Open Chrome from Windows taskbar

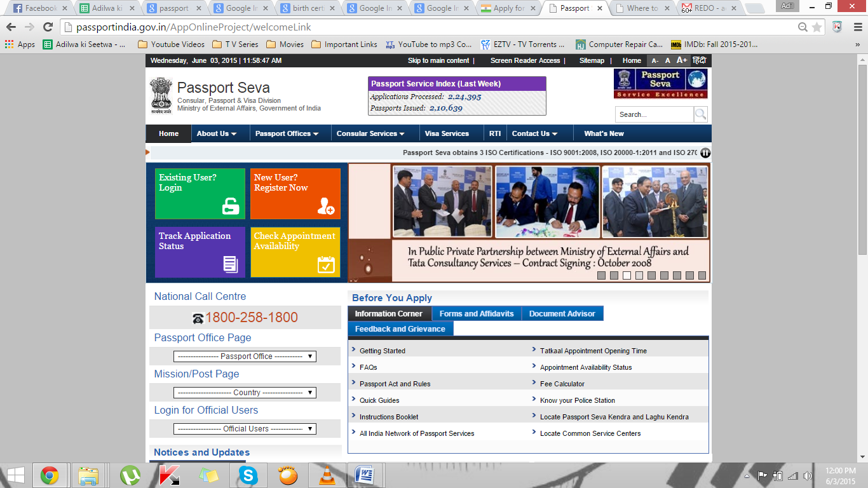coord(50,475)
